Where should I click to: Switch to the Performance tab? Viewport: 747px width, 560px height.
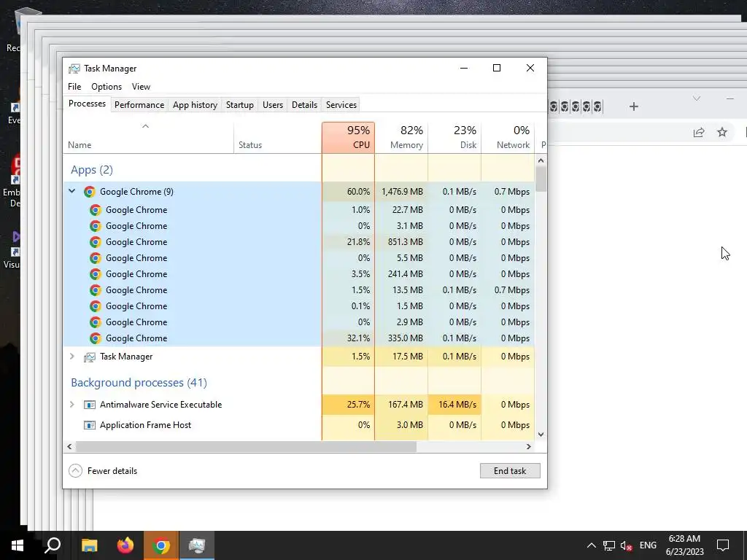(x=139, y=105)
